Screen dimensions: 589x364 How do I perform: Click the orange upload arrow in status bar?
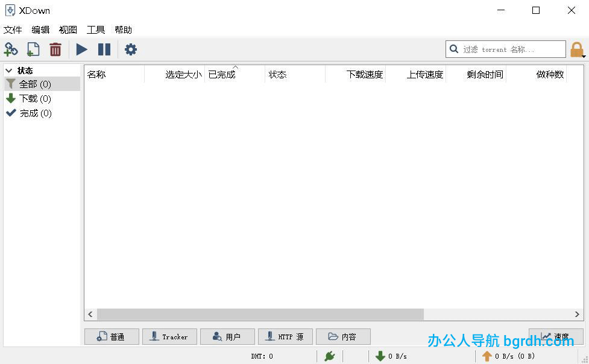tap(487, 356)
